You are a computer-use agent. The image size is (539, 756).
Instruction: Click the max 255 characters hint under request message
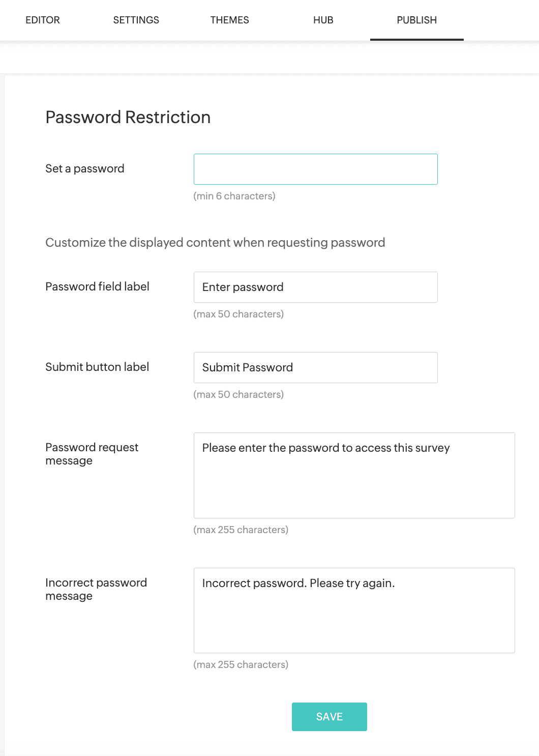(241, 530)
